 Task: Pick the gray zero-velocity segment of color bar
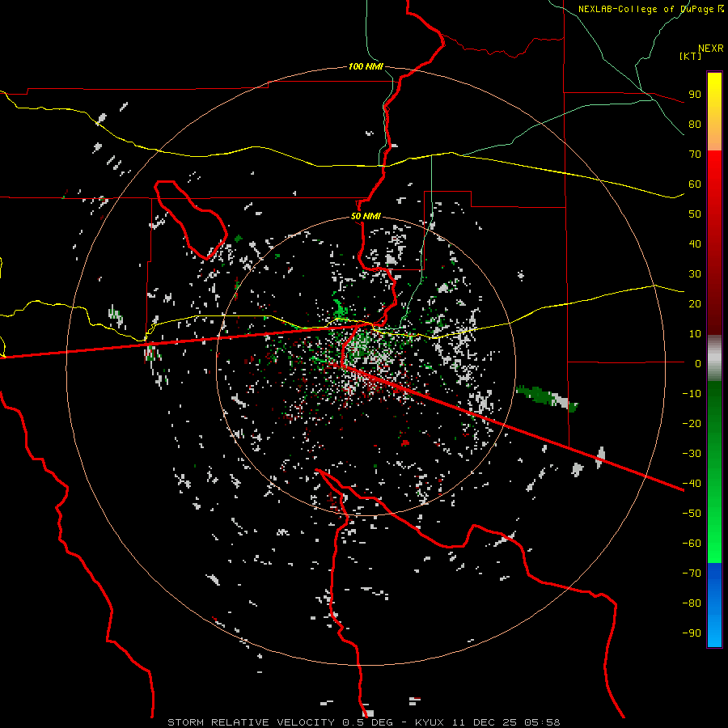coord(714,358)
